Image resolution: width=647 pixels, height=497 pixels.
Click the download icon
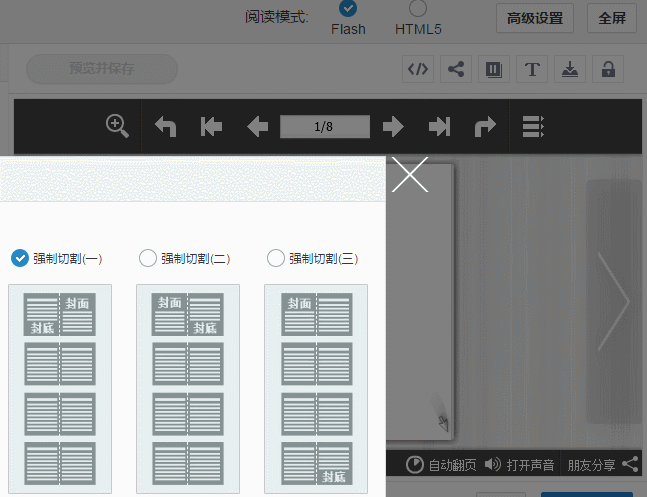pos(569,69)
